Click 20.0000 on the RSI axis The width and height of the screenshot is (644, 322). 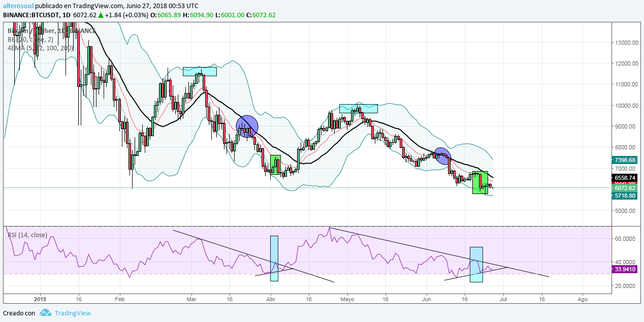[626, 286]
